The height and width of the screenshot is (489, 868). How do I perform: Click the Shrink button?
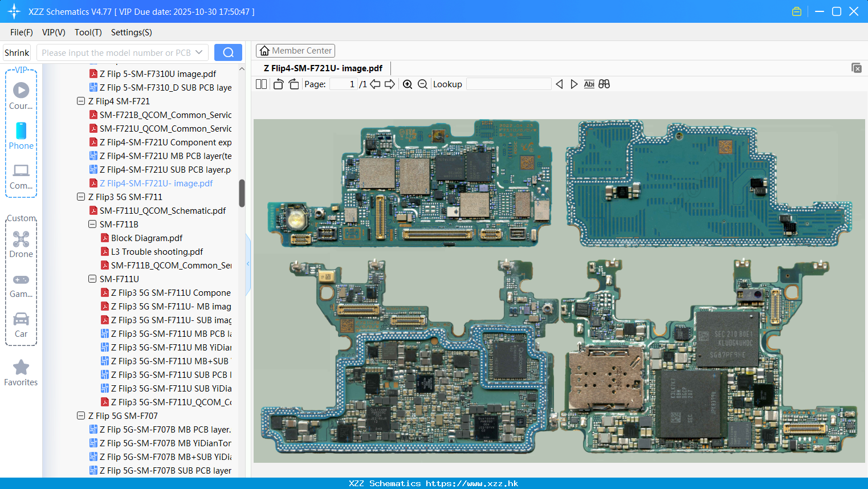pos(17,52)
